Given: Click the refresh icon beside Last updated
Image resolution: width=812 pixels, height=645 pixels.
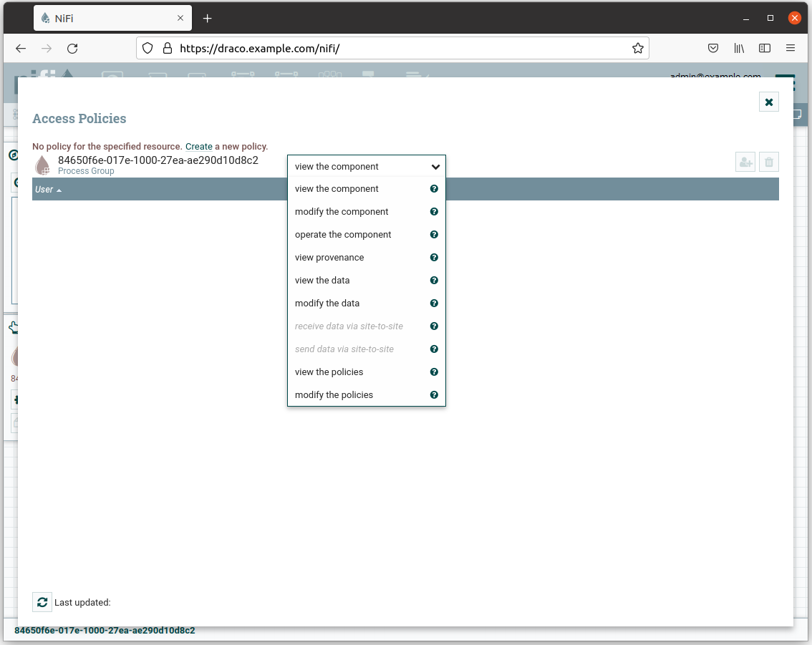Looking at the screenshot, I should 42,602.
